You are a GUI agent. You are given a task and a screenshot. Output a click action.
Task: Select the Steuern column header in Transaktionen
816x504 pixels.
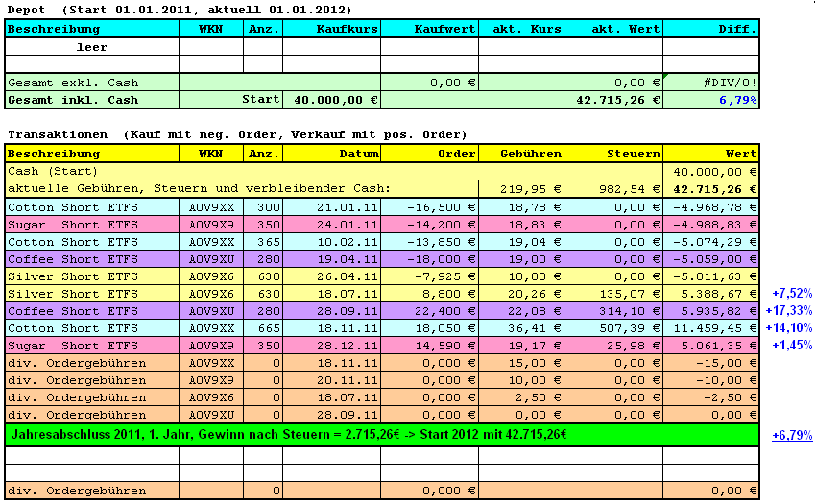[612, 153]
